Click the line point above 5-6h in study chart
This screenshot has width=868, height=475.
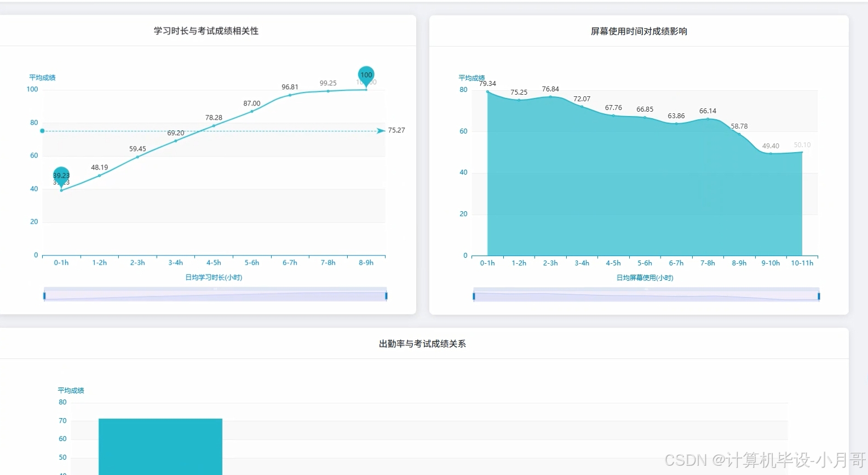[252, 111]
